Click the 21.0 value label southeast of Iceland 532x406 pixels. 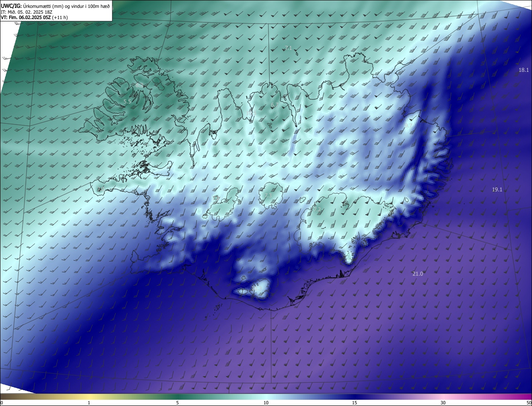coord(418,274)
